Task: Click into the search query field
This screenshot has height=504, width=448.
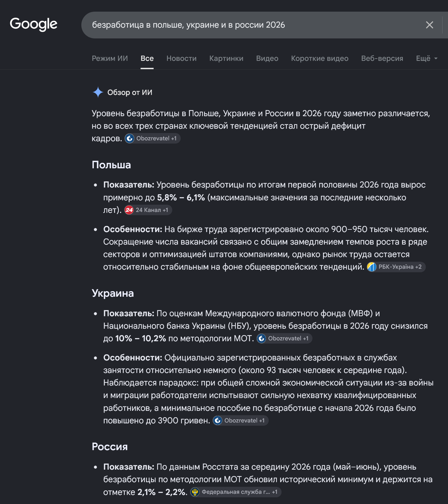Action: point(251,25)
